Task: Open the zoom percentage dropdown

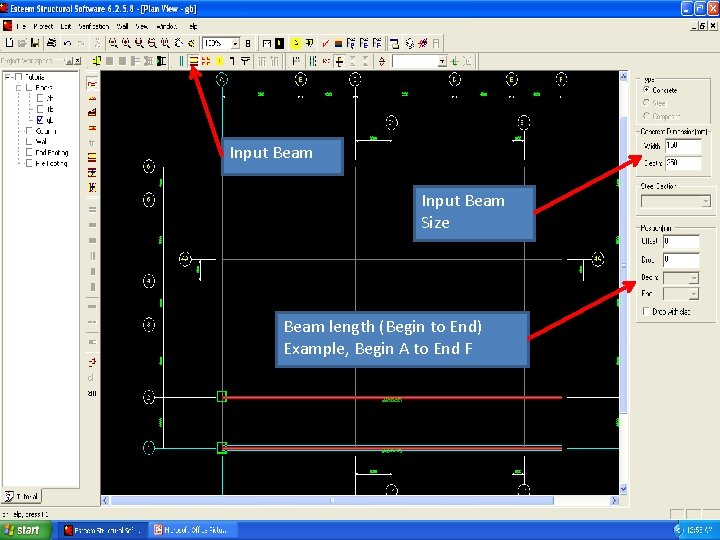Action: pos(235,44)
